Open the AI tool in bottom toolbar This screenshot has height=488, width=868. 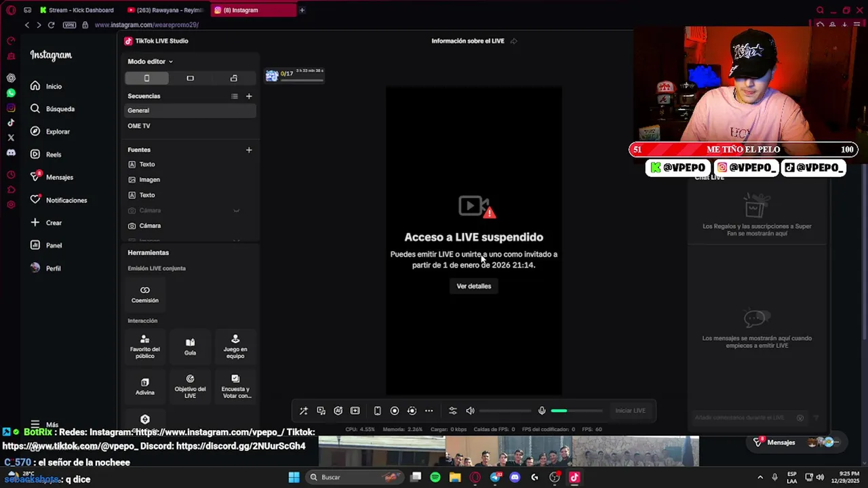tap(338, 411)
